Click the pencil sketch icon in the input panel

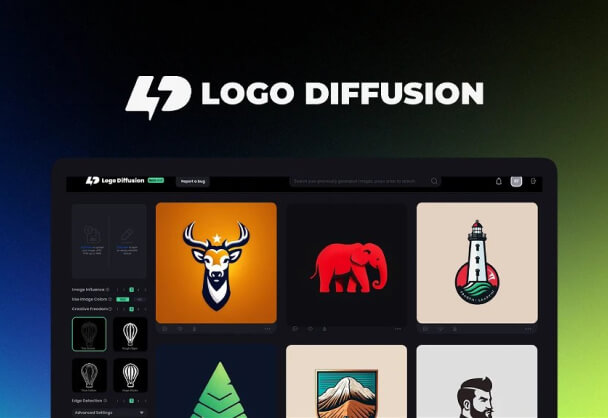click(x=127, y=235)
